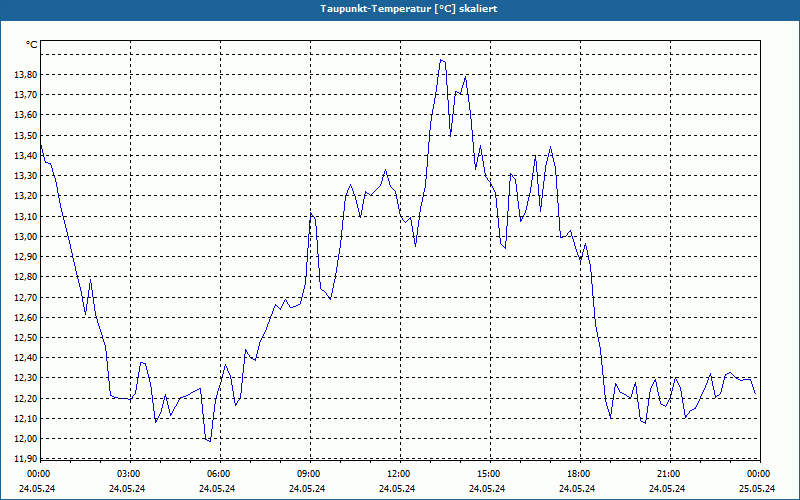The width and height of the screenshot is (800, 500).
Task: Select the y-axis value '13,50'
Action: tap(26, 136)
